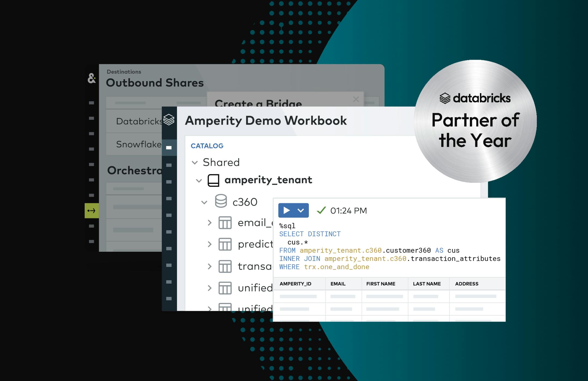Click the amperity_tenant catalog book icon

[214, 180]
